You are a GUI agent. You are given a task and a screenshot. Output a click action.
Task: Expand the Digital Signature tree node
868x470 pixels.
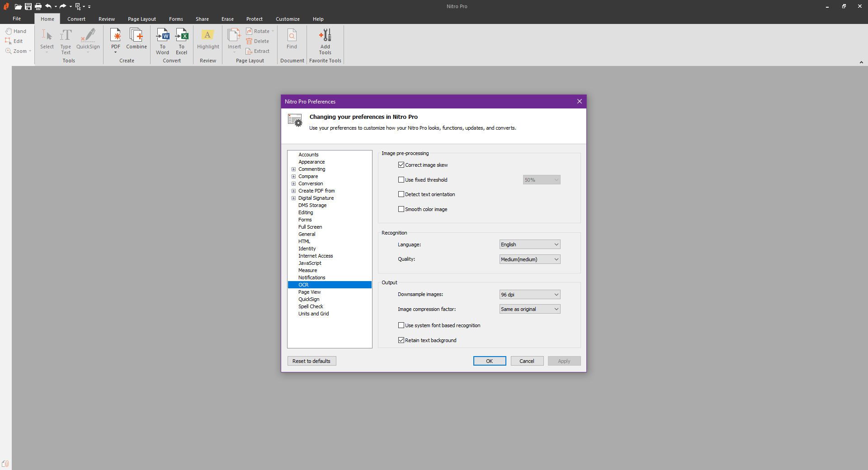point(293,198)
